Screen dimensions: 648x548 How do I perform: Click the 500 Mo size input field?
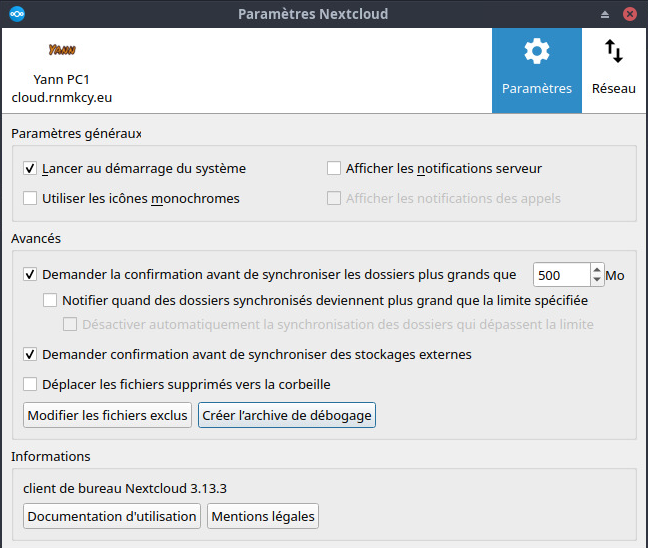tap(560, 275)
